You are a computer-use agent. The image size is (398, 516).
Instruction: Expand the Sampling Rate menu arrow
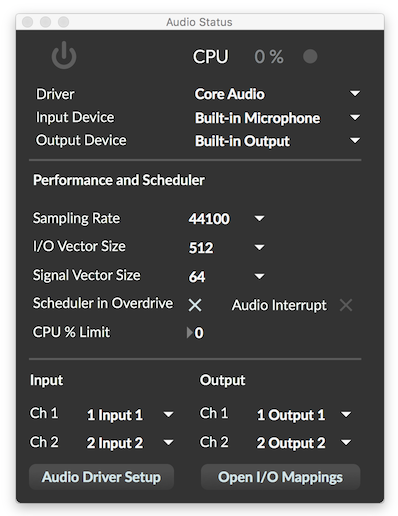259,219
